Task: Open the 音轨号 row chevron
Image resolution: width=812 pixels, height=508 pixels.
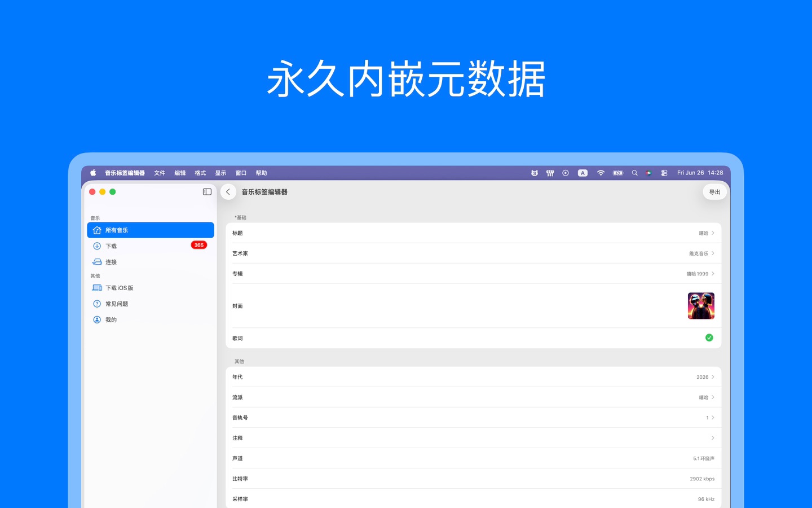Action: (x=713, y=418)
